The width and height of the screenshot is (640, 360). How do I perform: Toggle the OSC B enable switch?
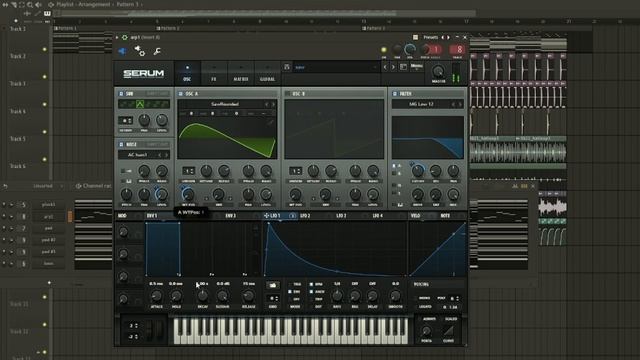coord(287,94)
